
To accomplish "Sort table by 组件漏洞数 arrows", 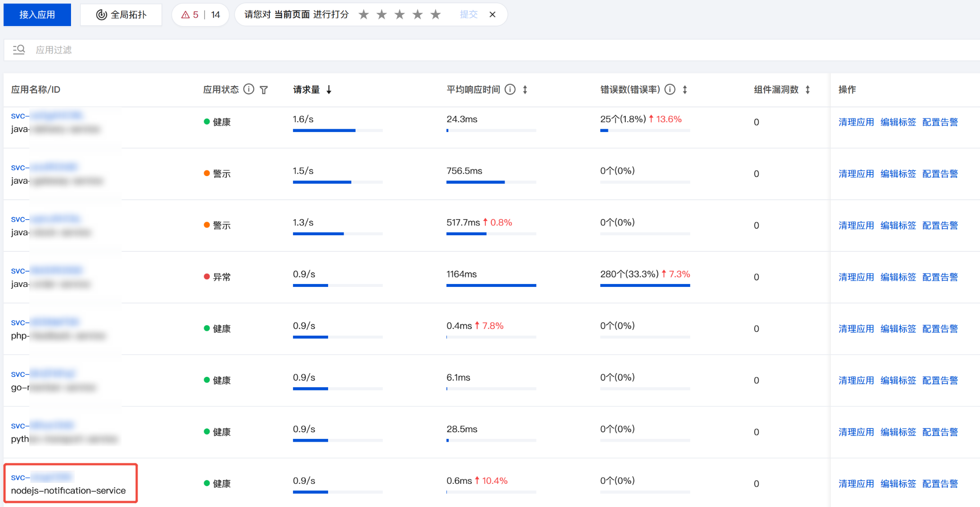I will tap(808, 90).
